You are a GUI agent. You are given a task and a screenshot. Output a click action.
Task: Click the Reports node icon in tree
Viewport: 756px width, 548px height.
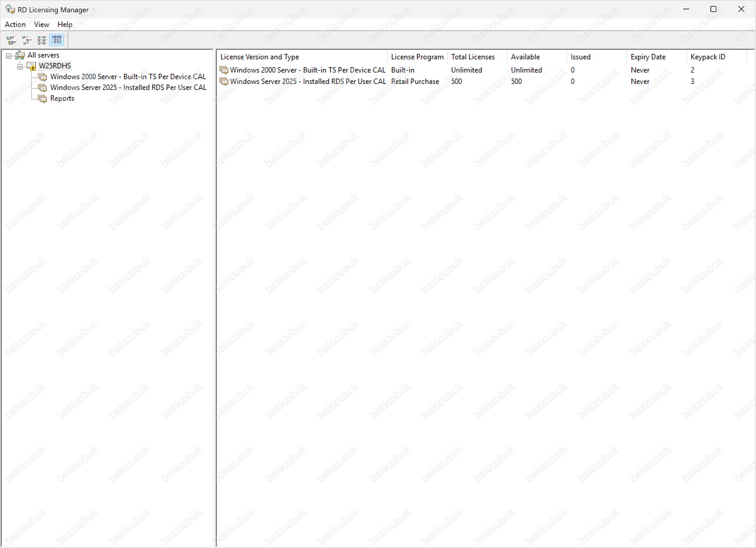coord(42,98)
